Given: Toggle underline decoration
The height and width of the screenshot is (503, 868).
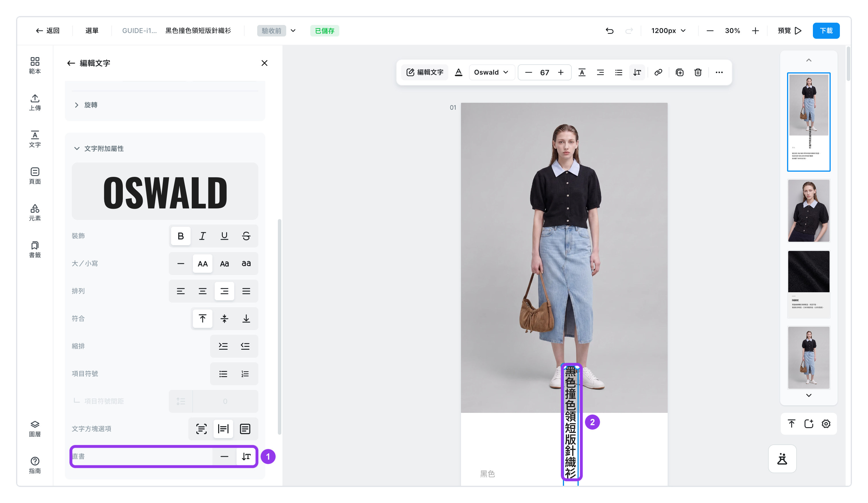Looking at the screenshot, I should click(x=224, y=236).
